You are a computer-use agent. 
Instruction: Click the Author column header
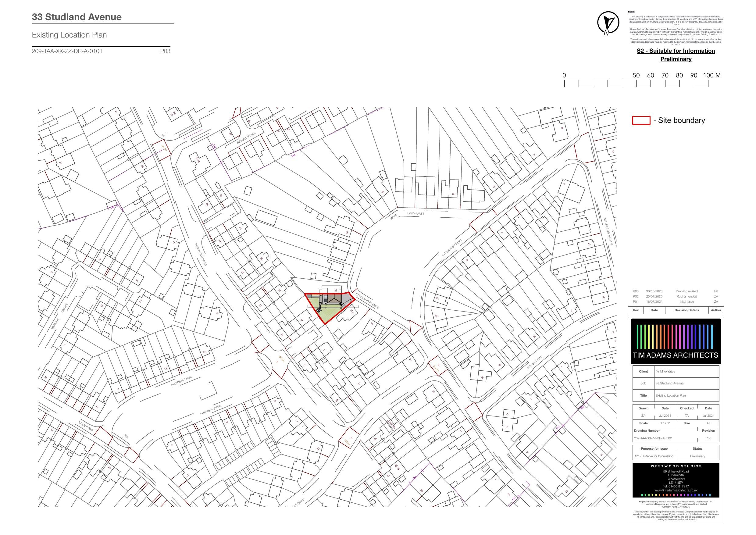point(716,310)
